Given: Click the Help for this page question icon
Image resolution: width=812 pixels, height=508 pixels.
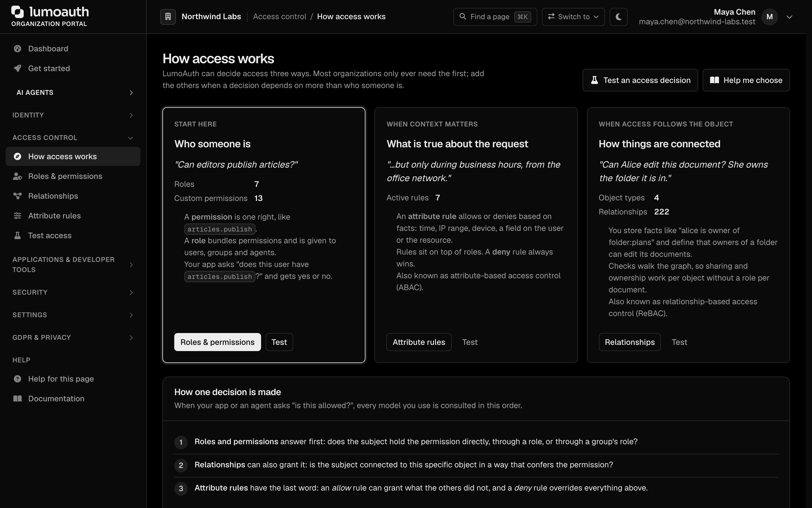Looking at the screenshot, I should click(17, 379).
